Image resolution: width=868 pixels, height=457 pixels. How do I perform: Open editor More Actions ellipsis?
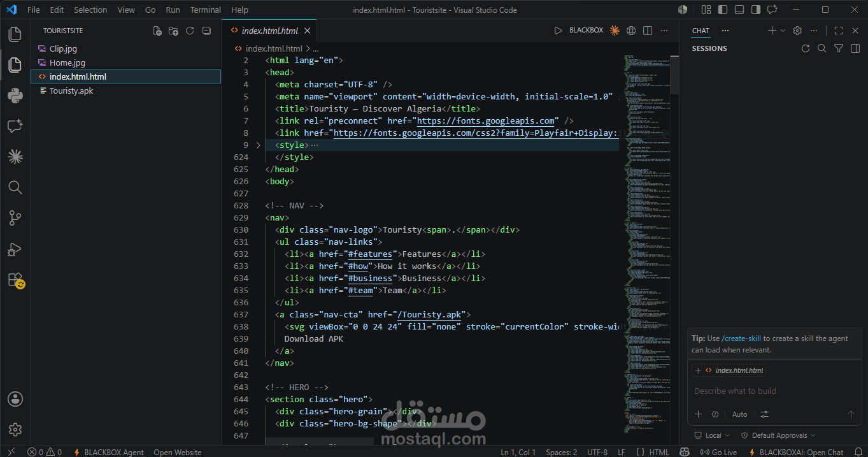tap(664, 31)
